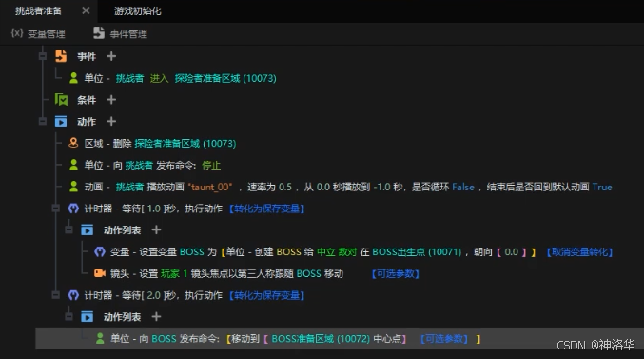Viewport: 644px width, 359px height.
Task: Click unit icon of 动画 播放动画 row
Action: [73, 187]
